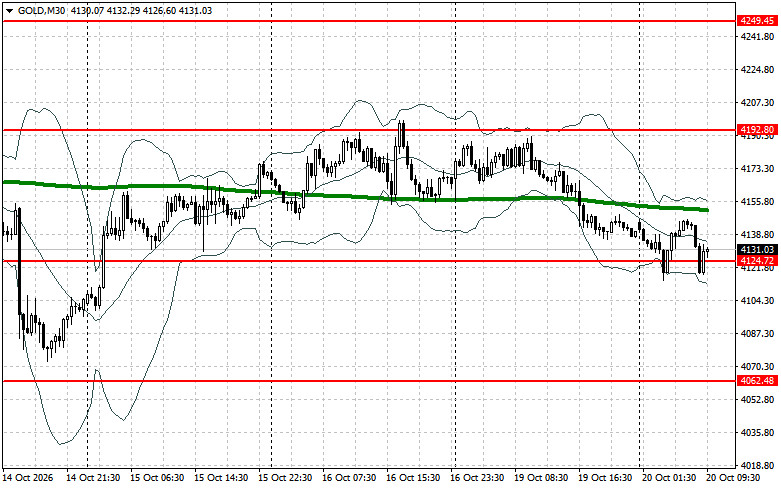This screenshot has height=489, width=781.
Task: Click the triangle arrow beside GOLD,M30
Action: pos(9,11)
